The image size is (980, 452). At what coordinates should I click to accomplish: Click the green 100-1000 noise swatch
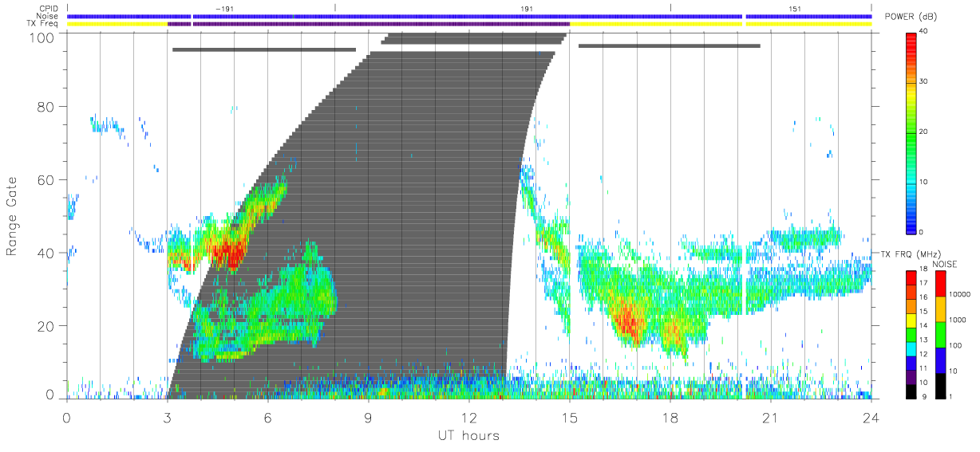coord(941,334)
